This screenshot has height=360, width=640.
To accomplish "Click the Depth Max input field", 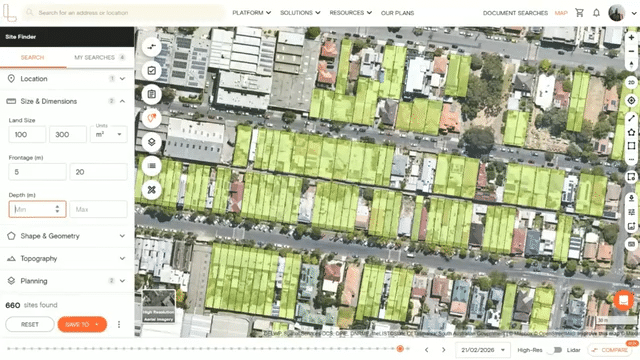I will tap(98, 209).
